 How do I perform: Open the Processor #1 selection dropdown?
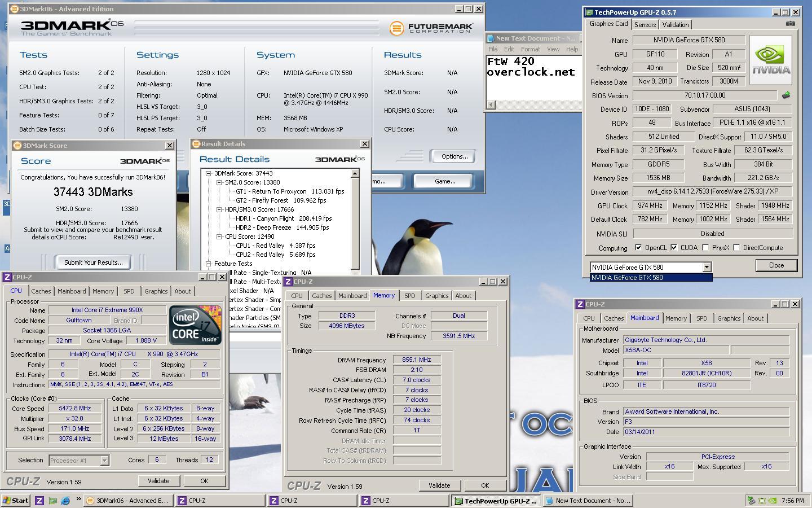[104, 461]
